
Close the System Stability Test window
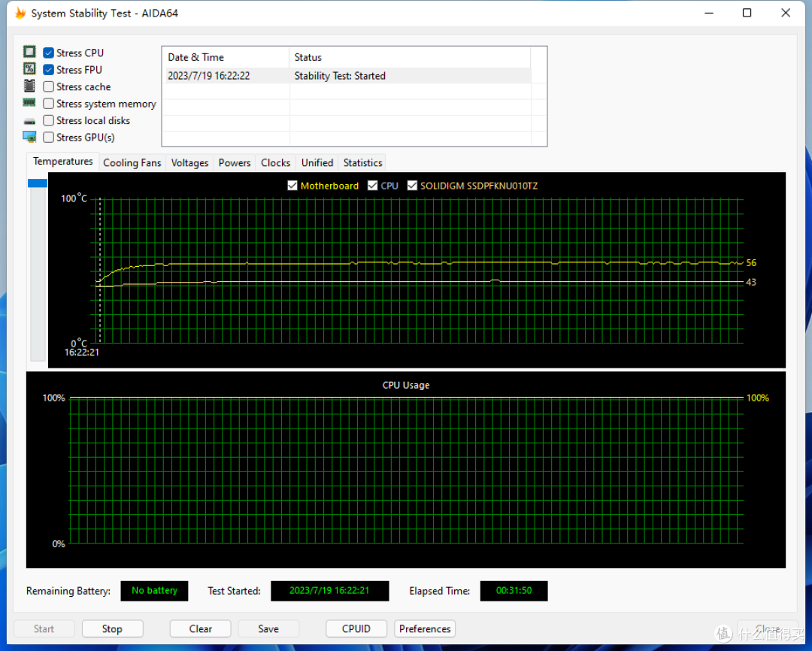coord(786,13)
